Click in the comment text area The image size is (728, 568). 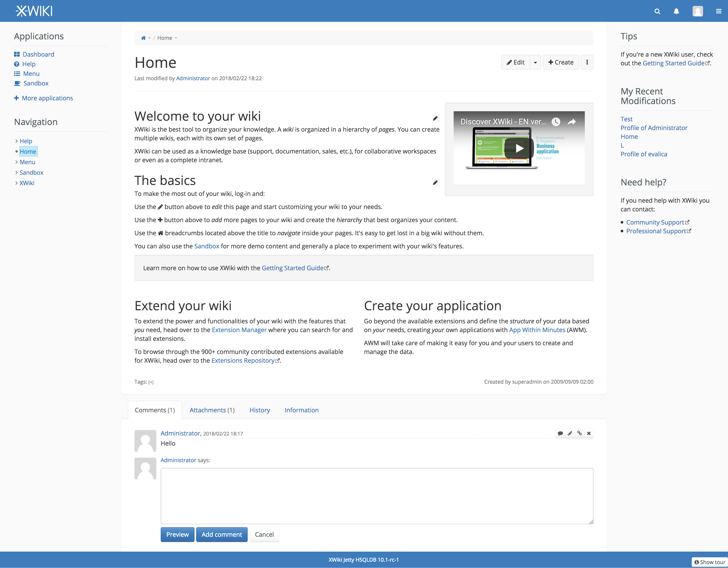pyautogui.click(x=377, y=496)
